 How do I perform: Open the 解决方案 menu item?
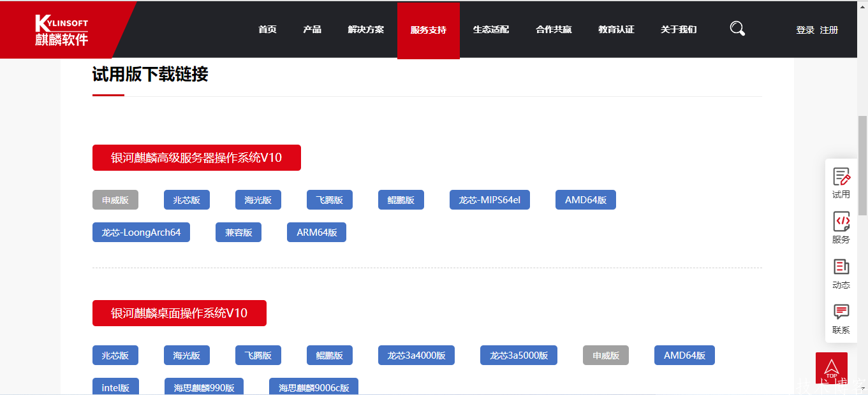366,29
